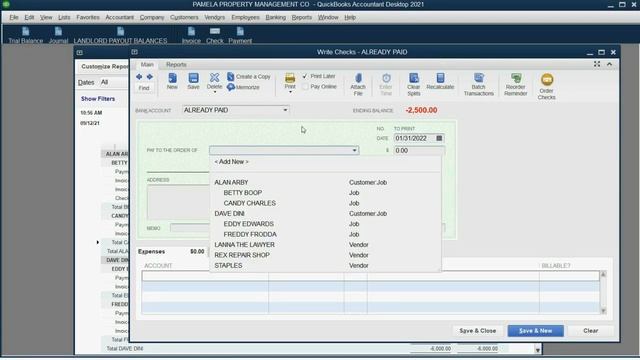The height and width of the screenshot is (360, 640).
Task: Open Landlord Payout Balances shortcut
Action: click(120, 35)
